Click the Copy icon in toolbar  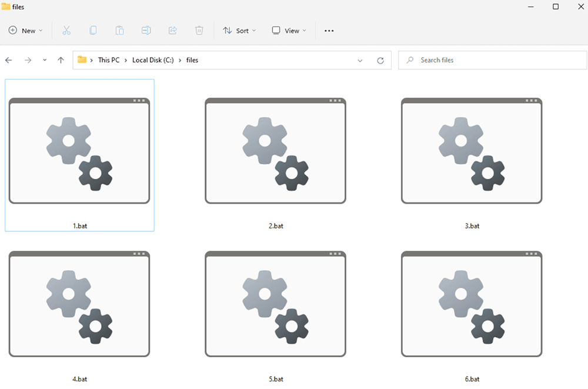coord(93,31)
